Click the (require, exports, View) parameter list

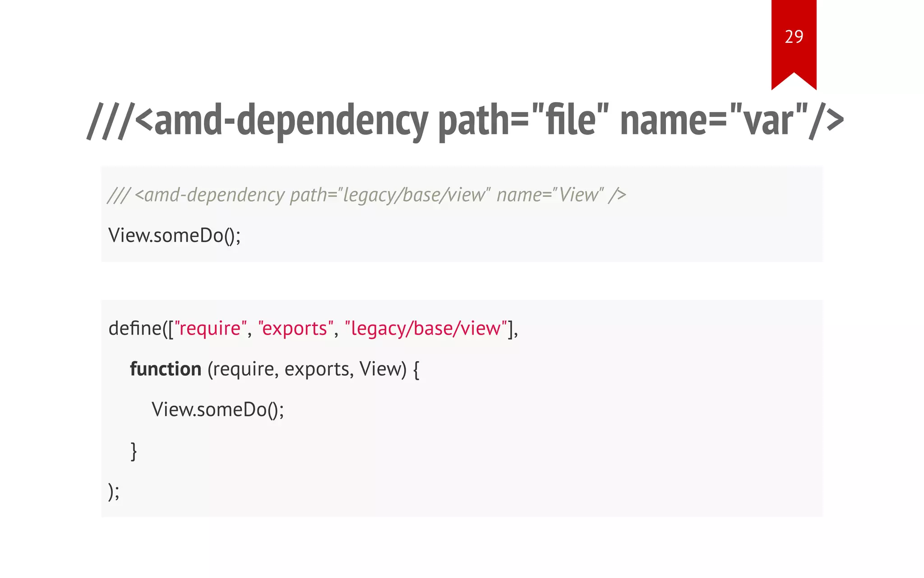click(x=307, y=369)
